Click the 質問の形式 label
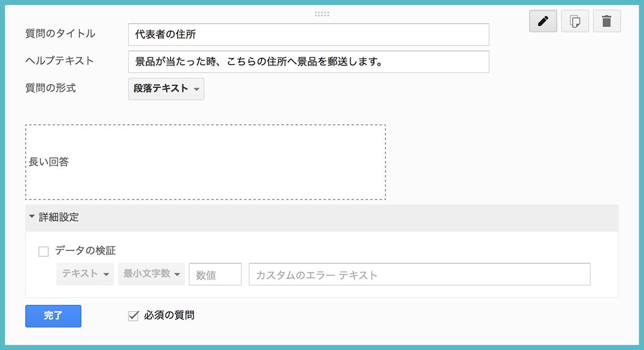Image resolution: width=644 pixels, height=350 pixels. (x=51, y=88)
